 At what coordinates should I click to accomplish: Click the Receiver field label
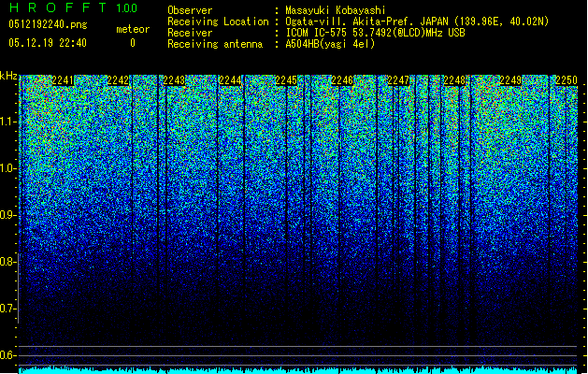190,33
